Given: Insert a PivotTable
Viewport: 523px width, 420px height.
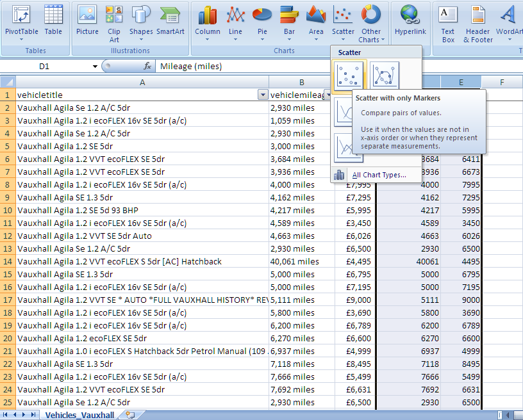Looking at the screenshot, I should click(21, 22).
